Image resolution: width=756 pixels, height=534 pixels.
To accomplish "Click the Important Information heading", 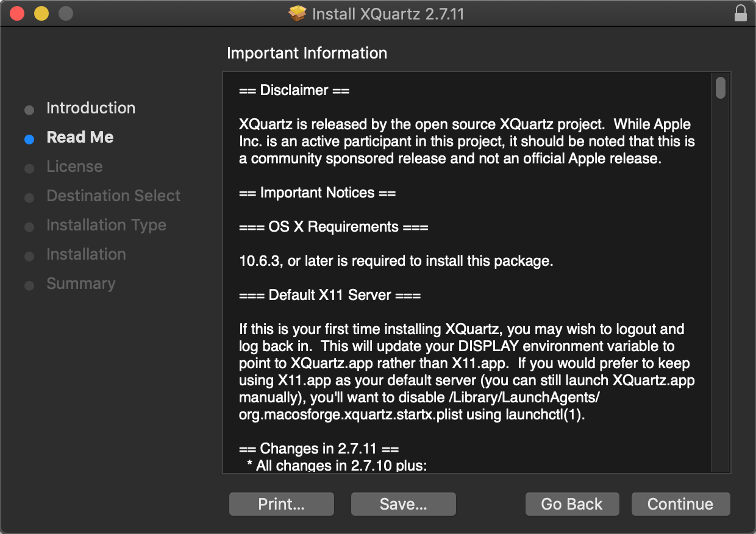I will pos(307,53).
